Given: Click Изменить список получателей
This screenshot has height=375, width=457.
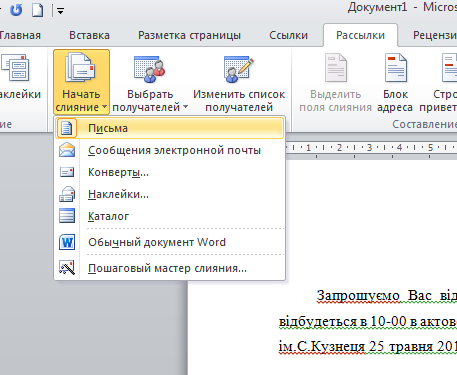Looking at the screenshot, I should click(239, 83).
